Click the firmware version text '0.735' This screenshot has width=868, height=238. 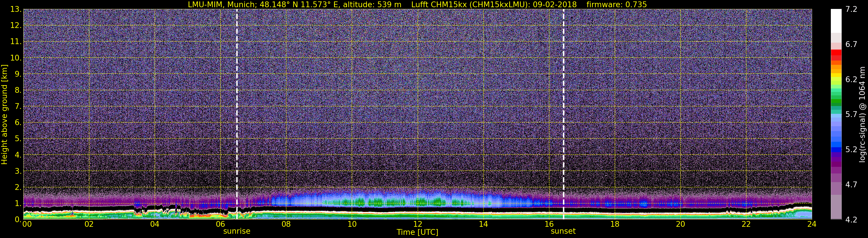coord(636,4)
